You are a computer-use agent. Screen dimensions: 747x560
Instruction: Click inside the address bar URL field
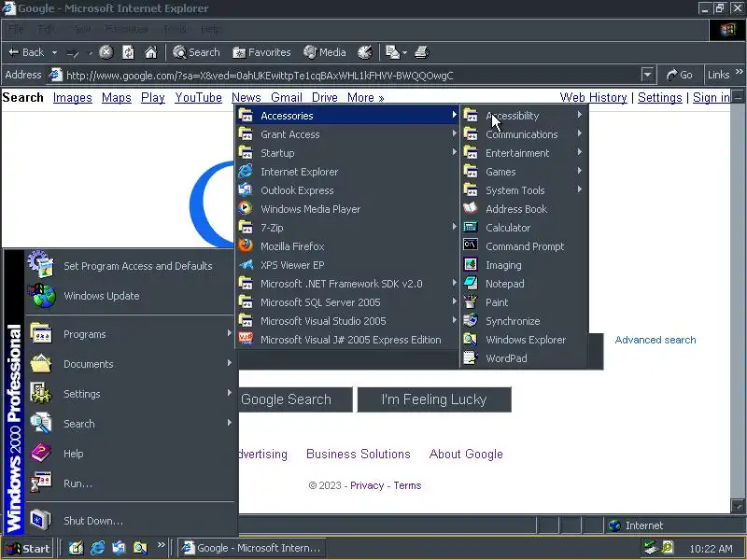(353, 76)
